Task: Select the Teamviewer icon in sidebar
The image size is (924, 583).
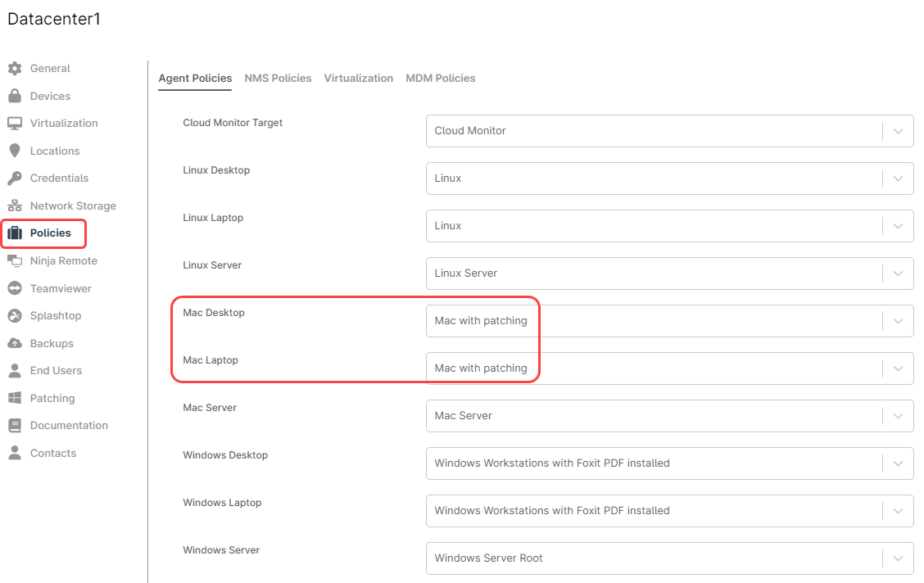Action: (x=15, y=288)
